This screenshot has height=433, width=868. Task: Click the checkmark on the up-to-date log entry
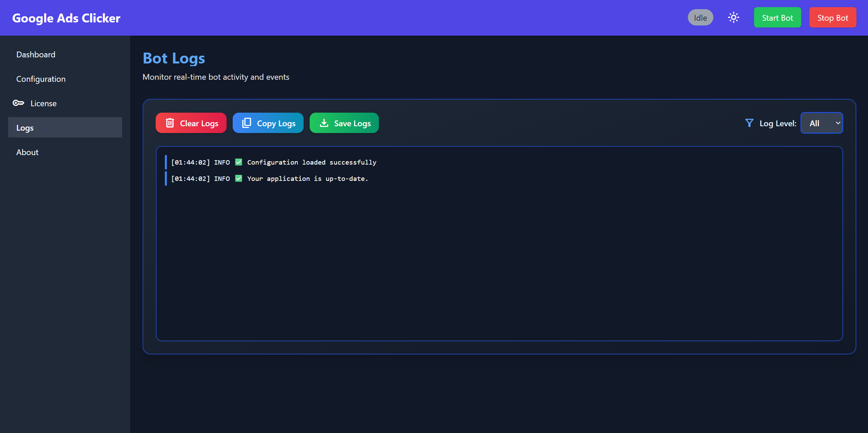pyautogui.click(x=239, y=178)
